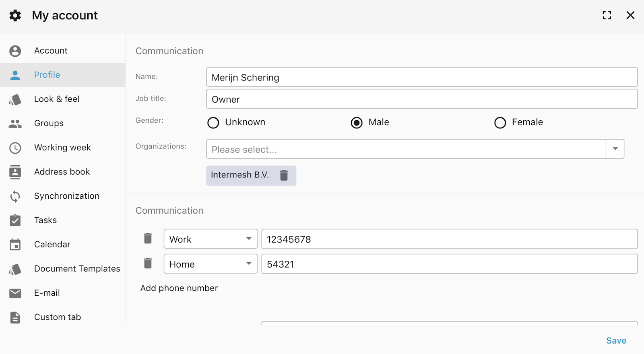The image size is (644, 354).
Task: Click the Synchronization sidebar icon
Action: click(x=15, y=196)
